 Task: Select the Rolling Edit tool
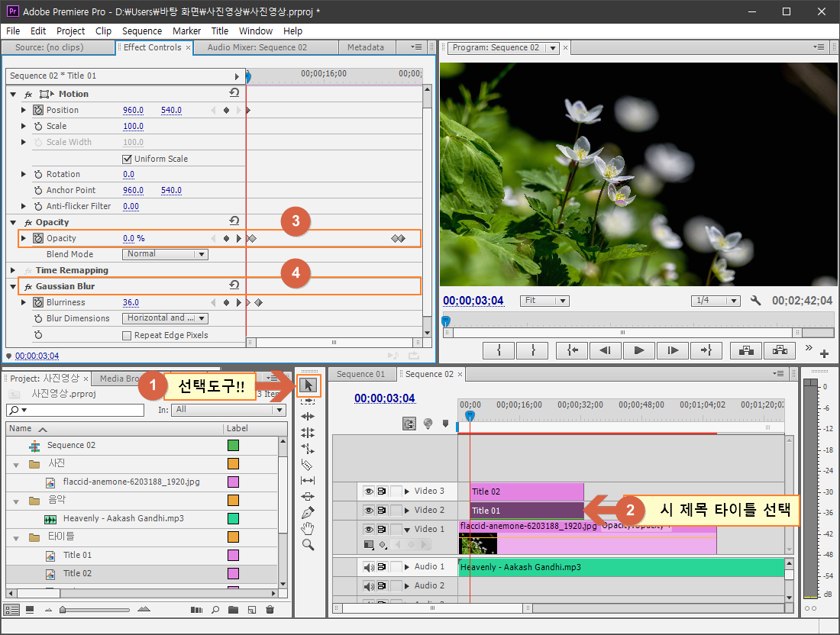(308, 433)
